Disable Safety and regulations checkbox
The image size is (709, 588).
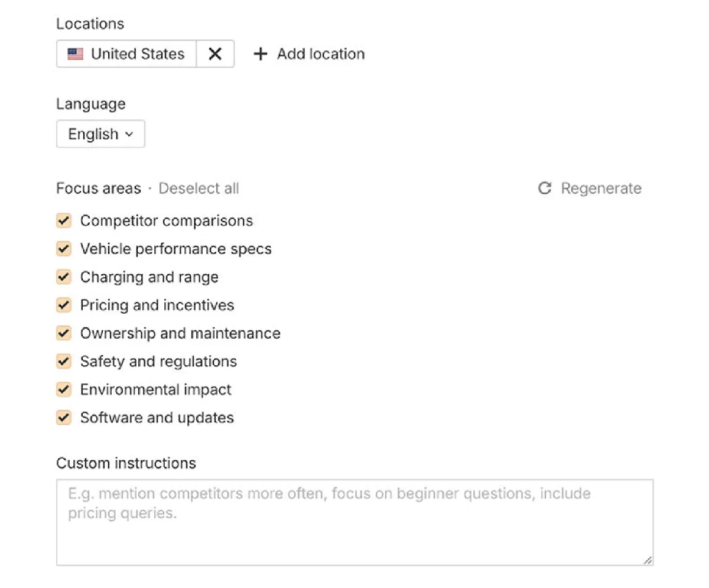[x=63, y=362]
